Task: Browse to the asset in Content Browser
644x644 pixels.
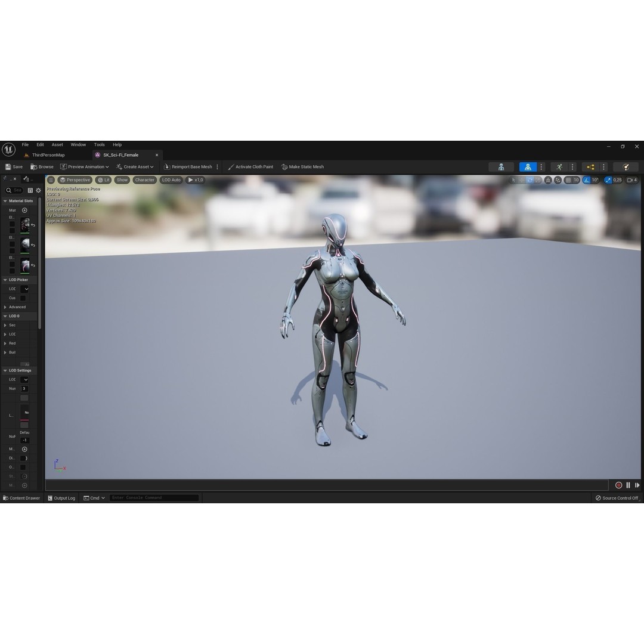Action: [42, 167]
